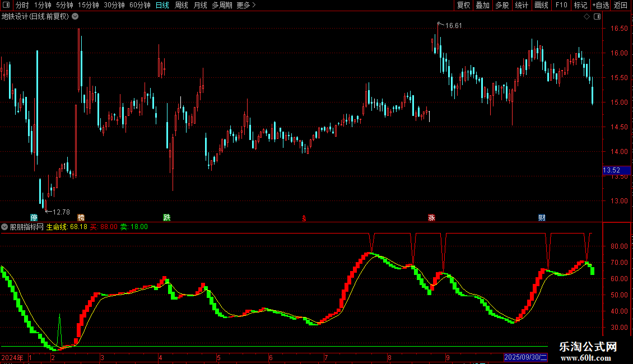Switch to 周线 weekly chart
This screenshot has width=633, height=364.
coord(181,5)
